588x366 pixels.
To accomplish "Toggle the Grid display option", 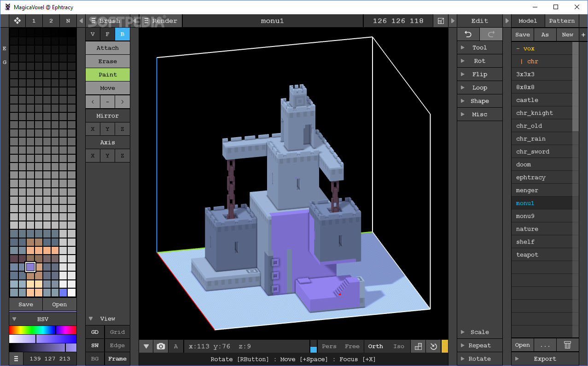I will [117, 332].
